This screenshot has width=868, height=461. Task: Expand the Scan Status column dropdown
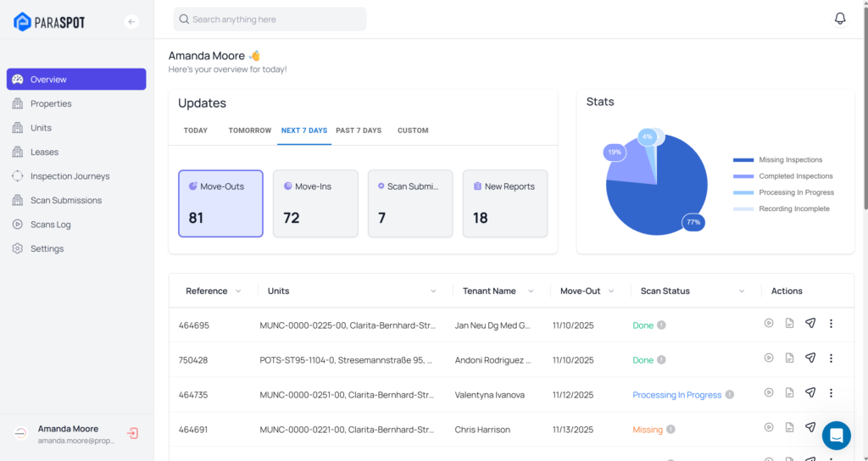742,291
